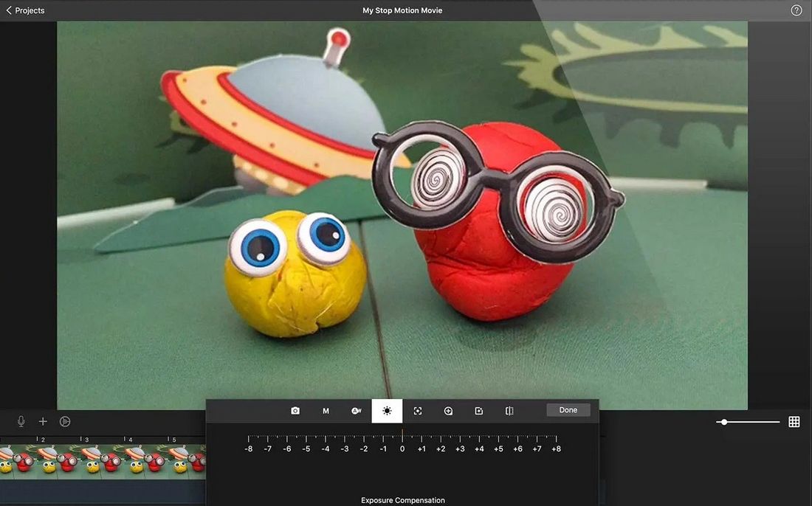This screenshot has height=506, width=812.
Task: Open the help question mark icon
Action: [x=796, y=10]
